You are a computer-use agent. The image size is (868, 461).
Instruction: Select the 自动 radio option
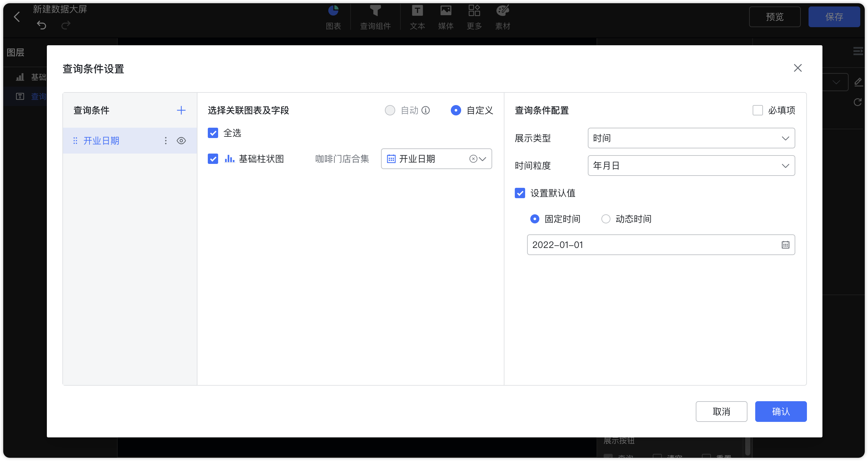coord(390,110)
